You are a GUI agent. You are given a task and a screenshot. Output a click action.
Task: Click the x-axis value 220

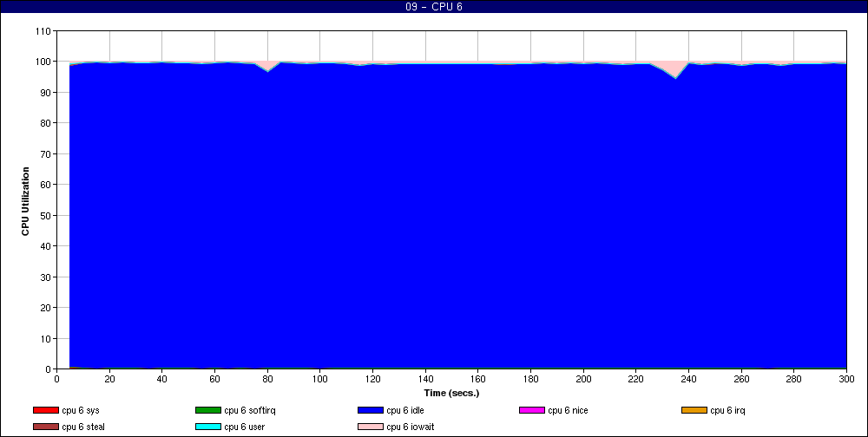point(636,379)
